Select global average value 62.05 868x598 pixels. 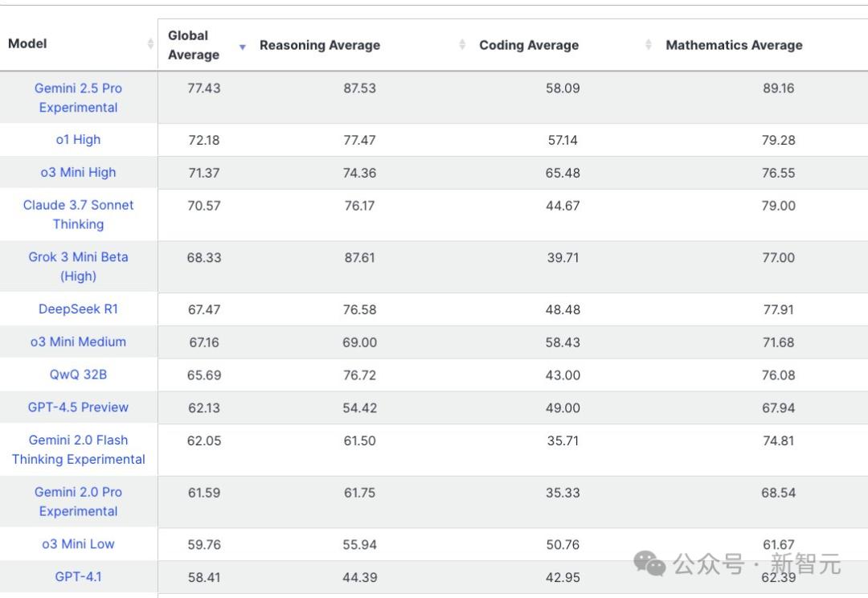[203, 440]
